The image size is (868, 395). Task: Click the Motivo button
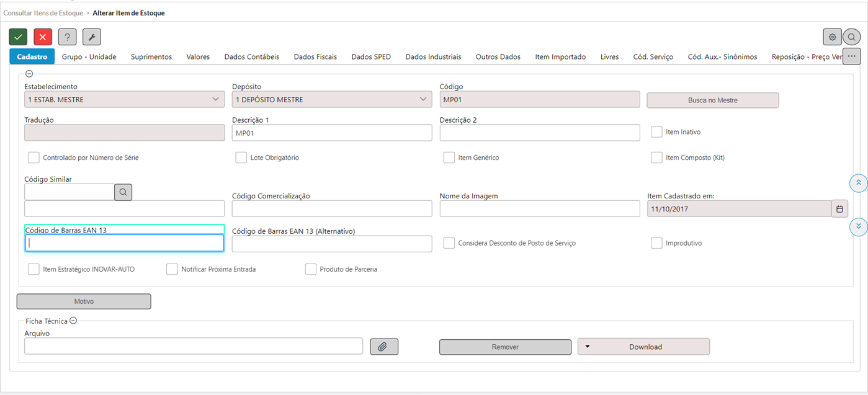(x=84, y=301)
